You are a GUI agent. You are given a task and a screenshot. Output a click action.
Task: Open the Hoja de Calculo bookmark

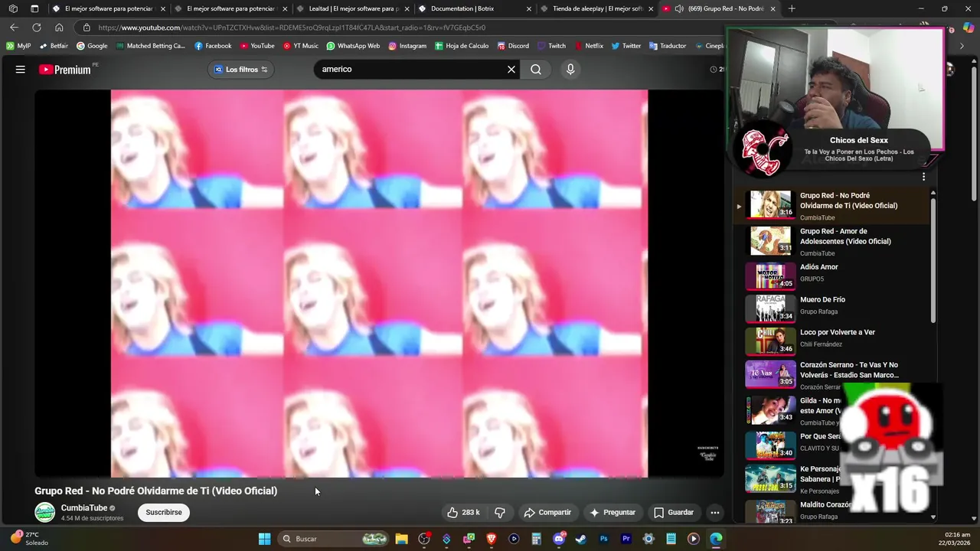[x=462, y=46]
